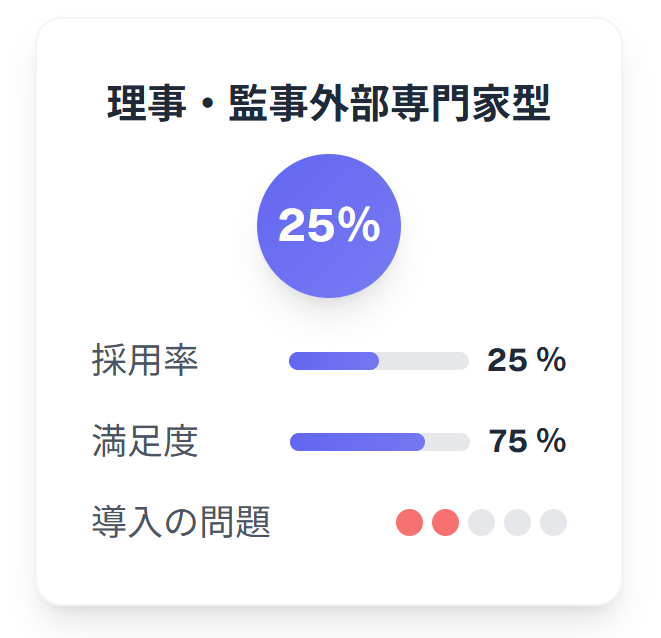This screenshot has width=661, height=638.
Task: Click the white card's empty bottom area
Action: point(329,573)
